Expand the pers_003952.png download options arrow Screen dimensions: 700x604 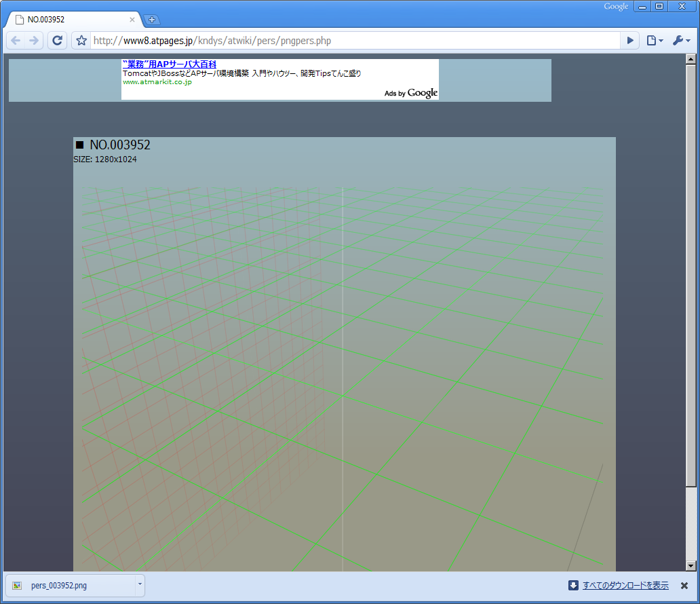[x=140, y=584]
